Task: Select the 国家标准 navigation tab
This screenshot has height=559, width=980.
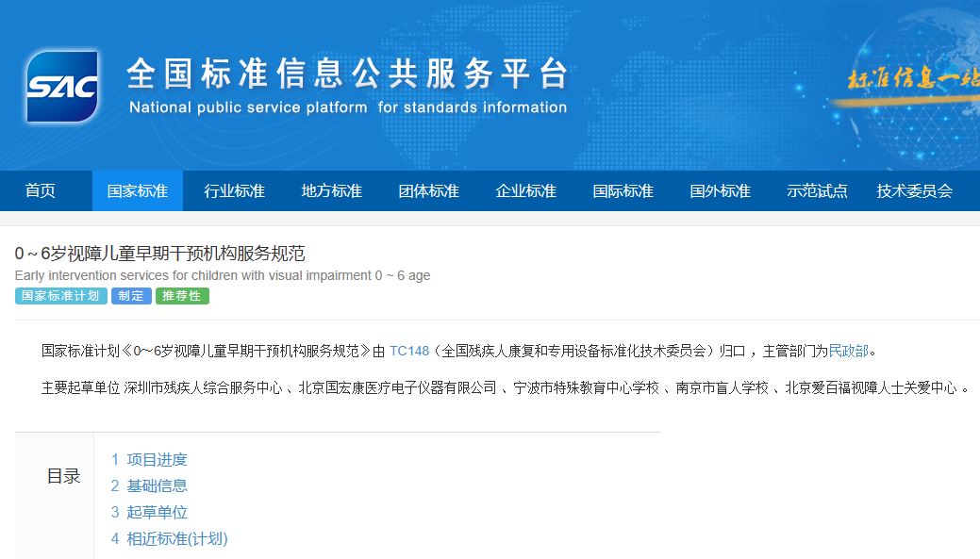Action: (x=138, y=190)
